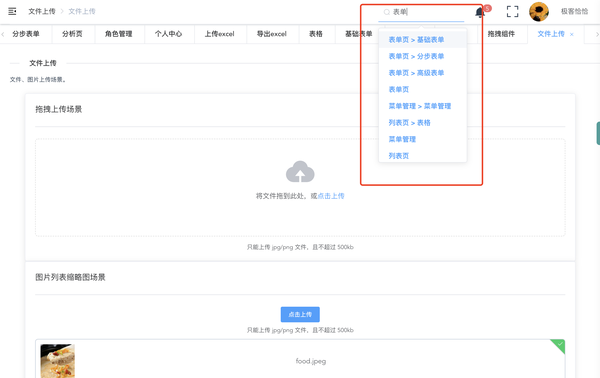Click green success checkmark on food.jpeg
Screen dimensions: 600x378
click(559, 345)
